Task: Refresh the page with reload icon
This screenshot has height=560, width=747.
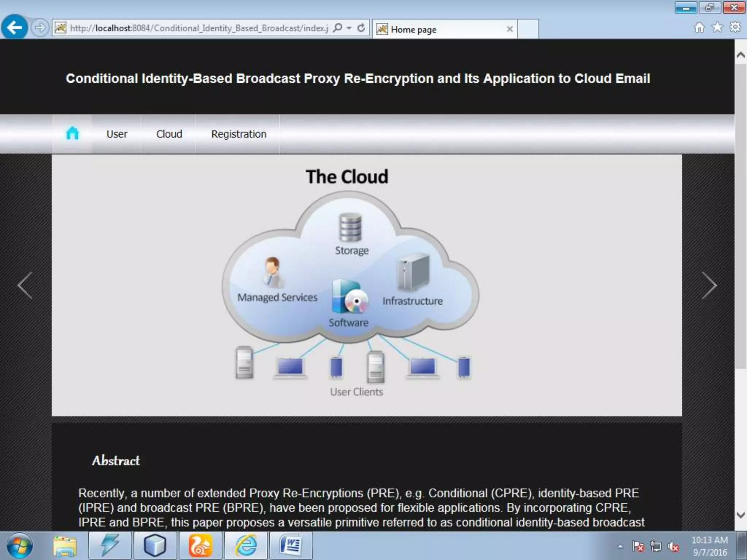Action: coord(361,28)
